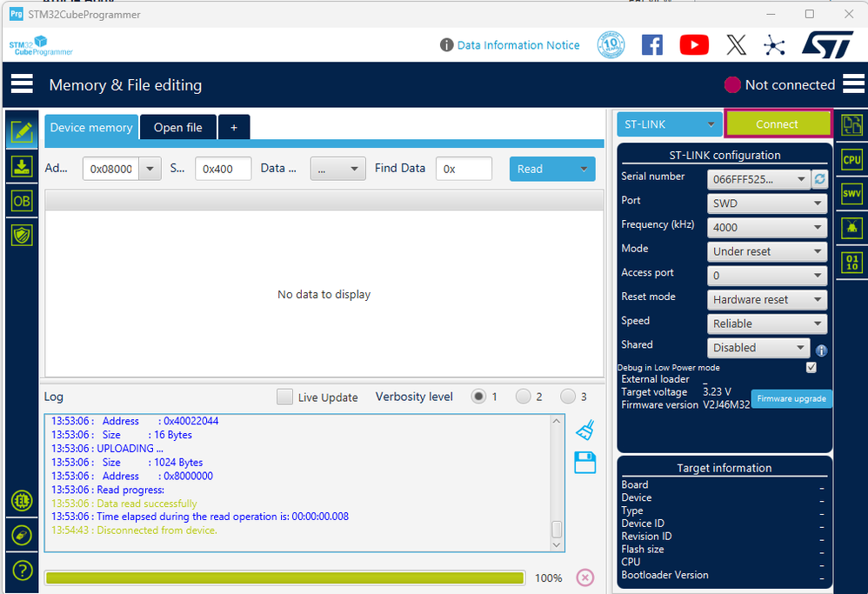This screenshot has width=868, height=594.
Task: Open the ST YouTube channel icon
Action: point(694,45)
